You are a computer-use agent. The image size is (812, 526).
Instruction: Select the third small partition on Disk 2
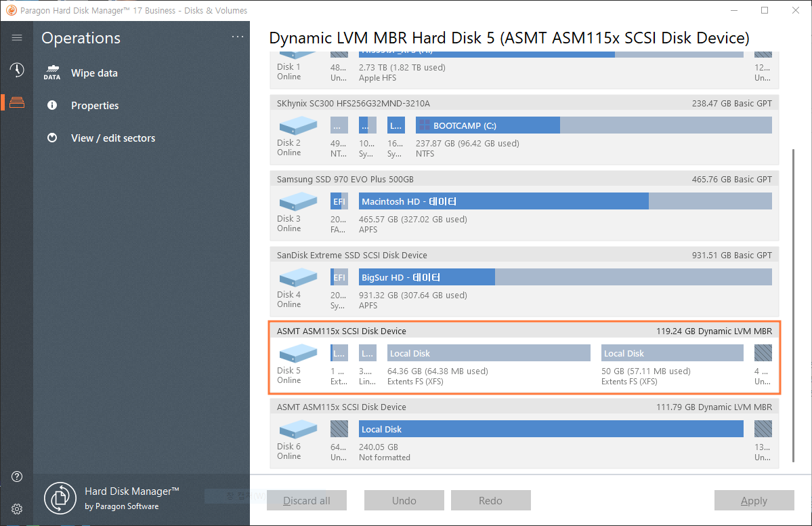coord(396,125)
